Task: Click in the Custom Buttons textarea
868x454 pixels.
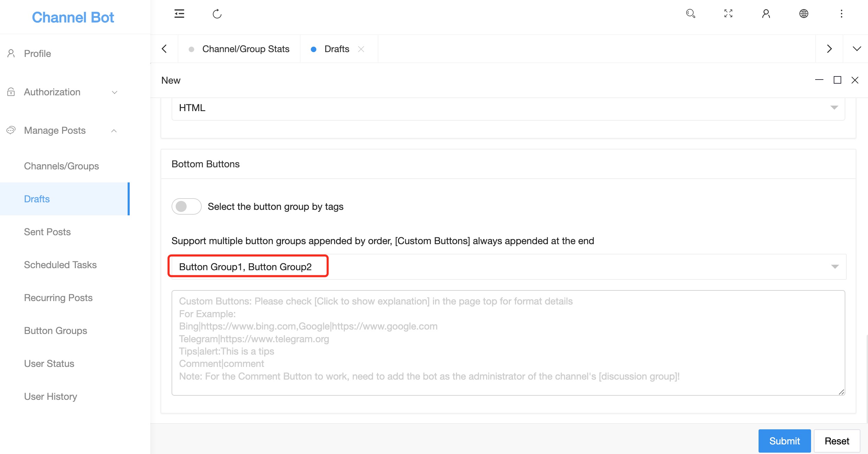Action: (x=508, y=343)
